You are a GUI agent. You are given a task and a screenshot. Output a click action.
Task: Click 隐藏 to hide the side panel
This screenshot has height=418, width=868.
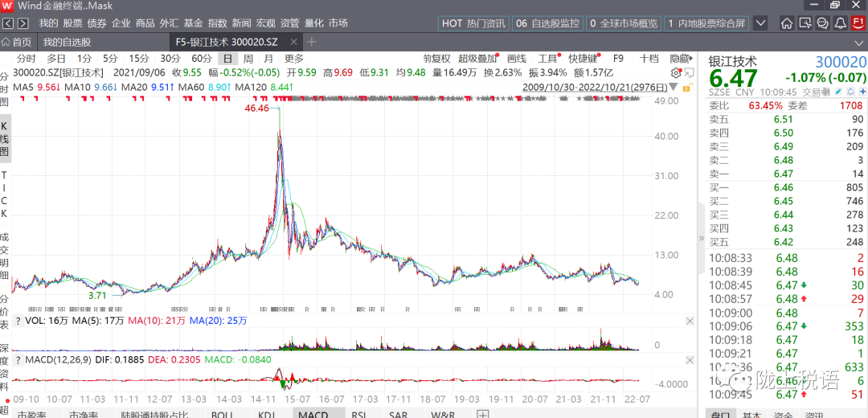(681, 59)
